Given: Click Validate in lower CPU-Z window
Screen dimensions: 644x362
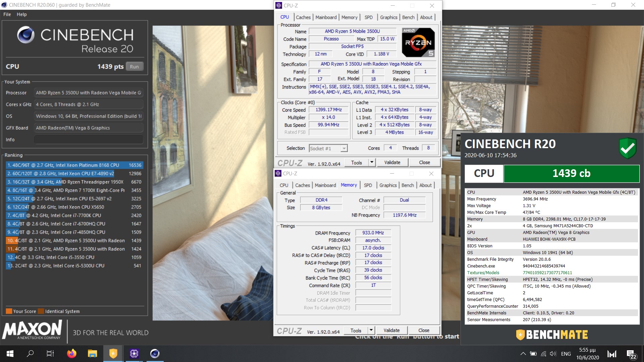Looking at the screenshot, I should (x=391, y=330).
